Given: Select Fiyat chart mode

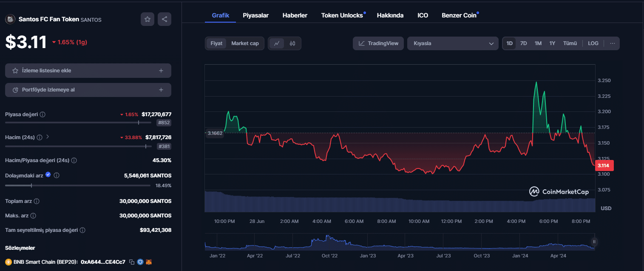Looking at the screenshot, I should [216, 43].
